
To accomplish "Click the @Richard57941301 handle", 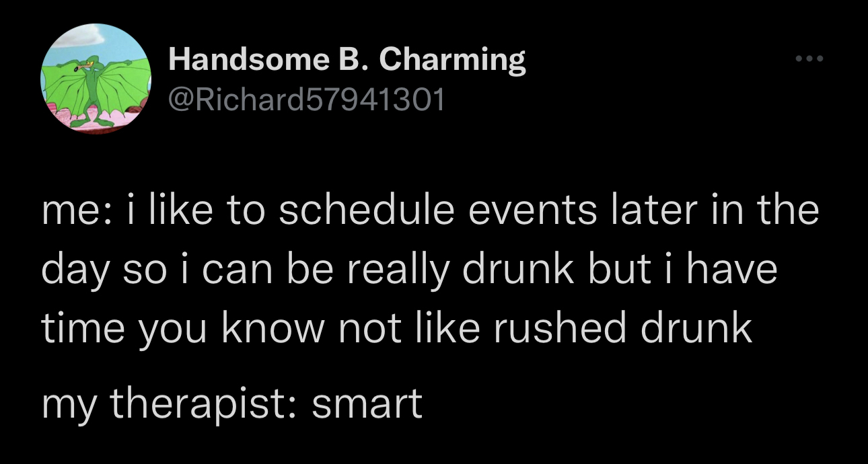I will click(306, 100).
